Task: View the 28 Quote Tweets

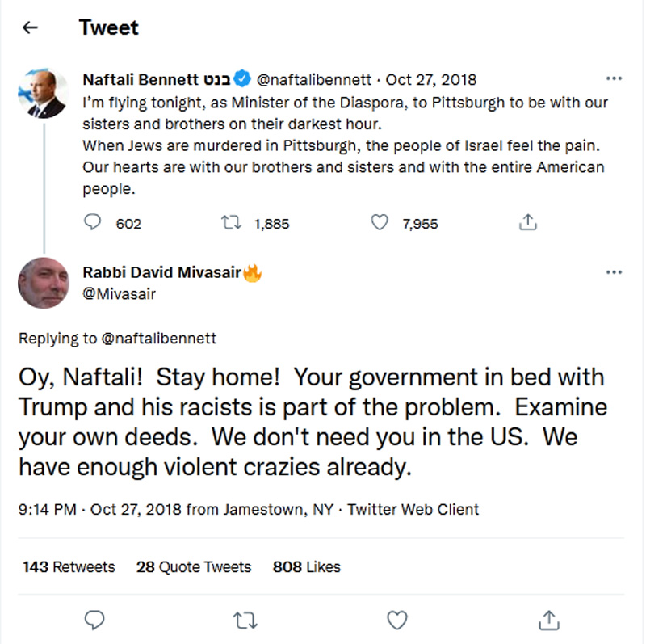Action: pos(194,566)
